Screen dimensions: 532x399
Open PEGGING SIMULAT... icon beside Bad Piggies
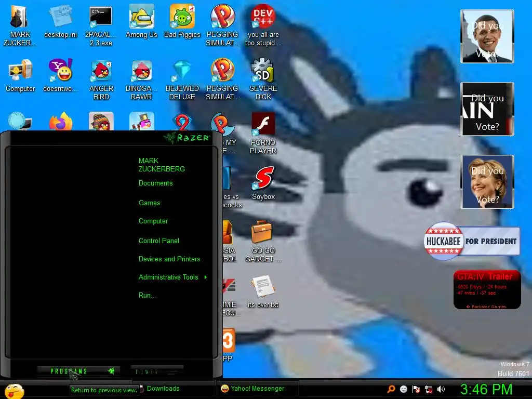(x=222, y=24)
